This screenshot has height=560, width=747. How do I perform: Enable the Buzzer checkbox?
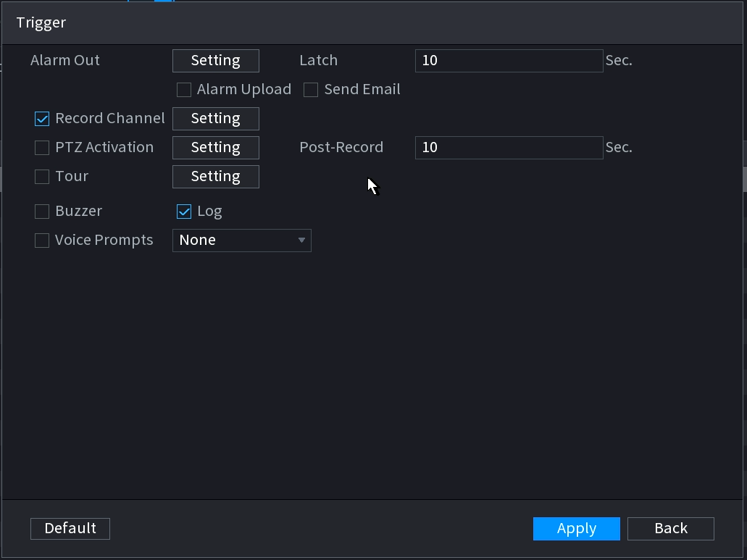[x=42, y=212]
